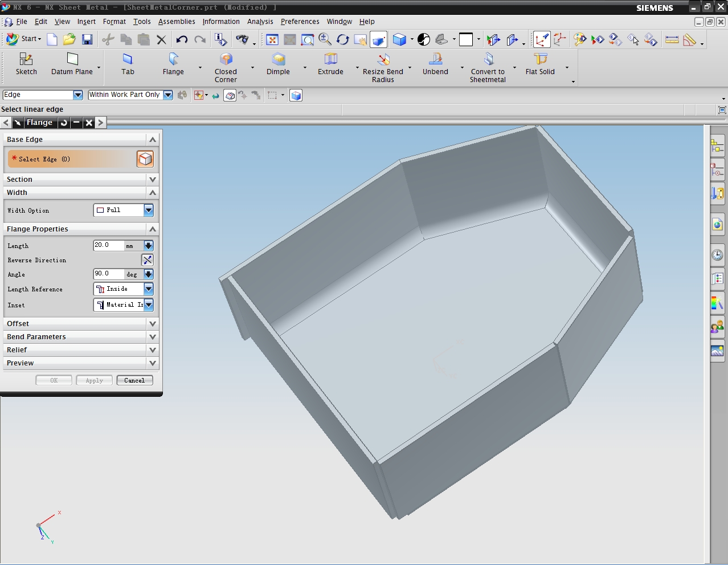Image resolution: width=728 pixels, height=565 pixels.
Task: Open the Inset dropdown
Action: (149, 305)
